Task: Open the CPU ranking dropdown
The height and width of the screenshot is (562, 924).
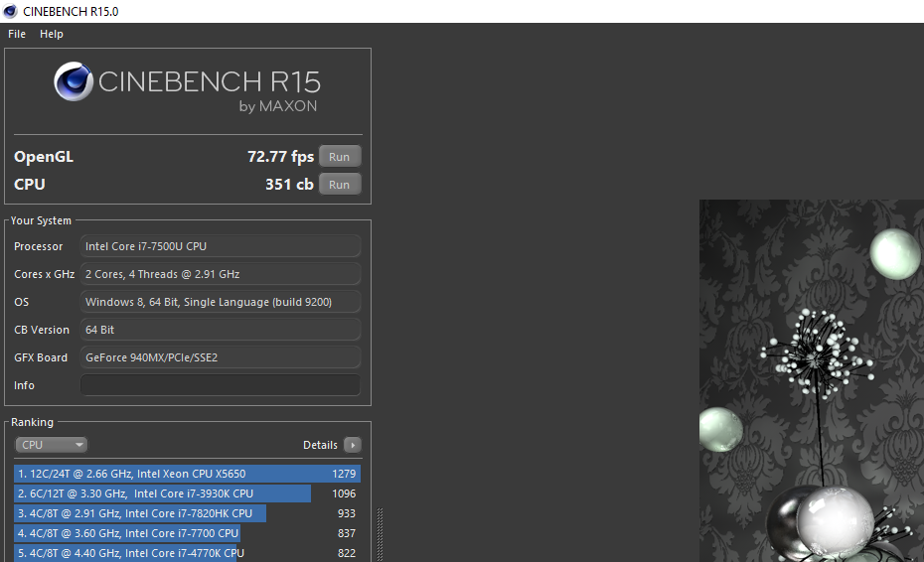Action: click(52, 445)
